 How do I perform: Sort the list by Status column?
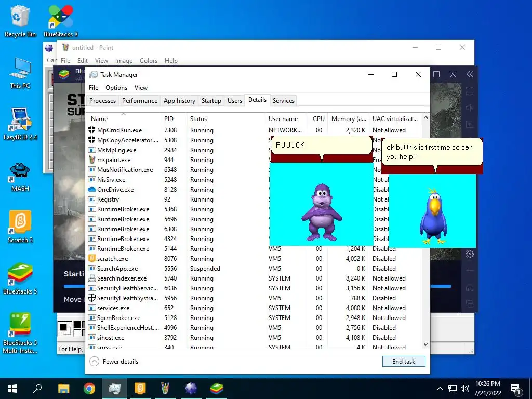[x=225, y=119]
